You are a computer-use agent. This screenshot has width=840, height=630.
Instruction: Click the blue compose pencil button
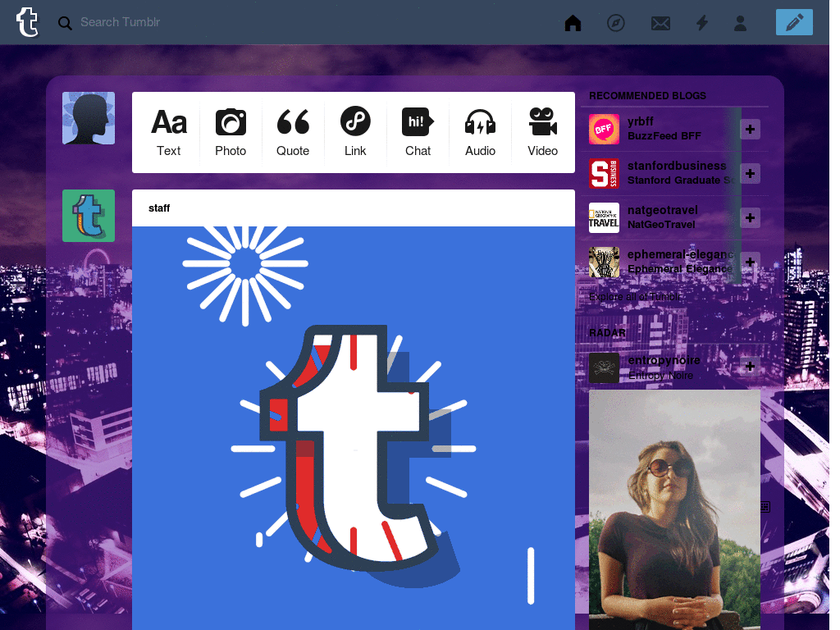pyautogui.click(x=794, y=22)
